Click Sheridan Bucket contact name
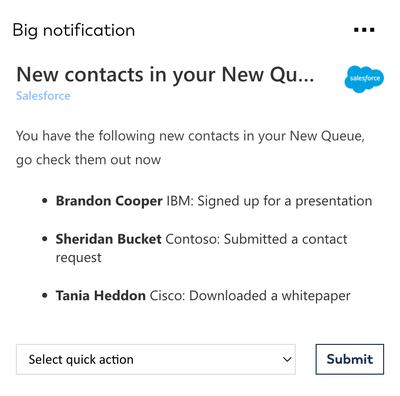Screen dimensions: 400x396 click(108, 239)
